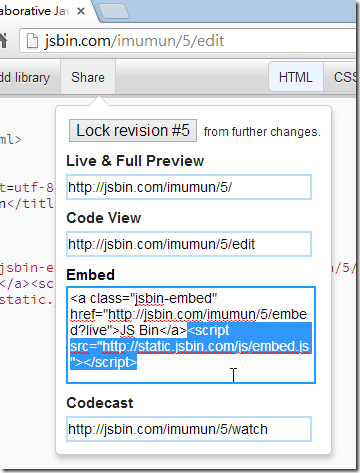Screen dimensions: 360x473
Task: Click Lock revision #5 button
Action: coord(133,130)
